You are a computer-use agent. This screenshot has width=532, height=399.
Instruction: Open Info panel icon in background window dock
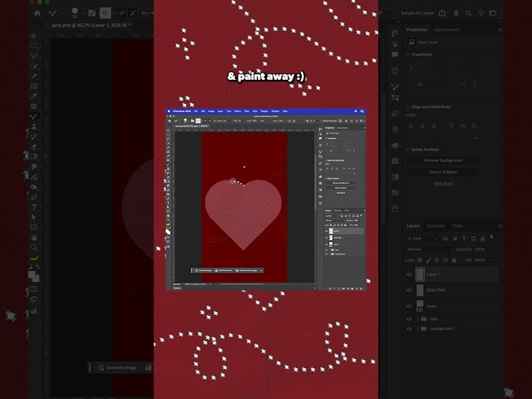click(x=395, y=71)
